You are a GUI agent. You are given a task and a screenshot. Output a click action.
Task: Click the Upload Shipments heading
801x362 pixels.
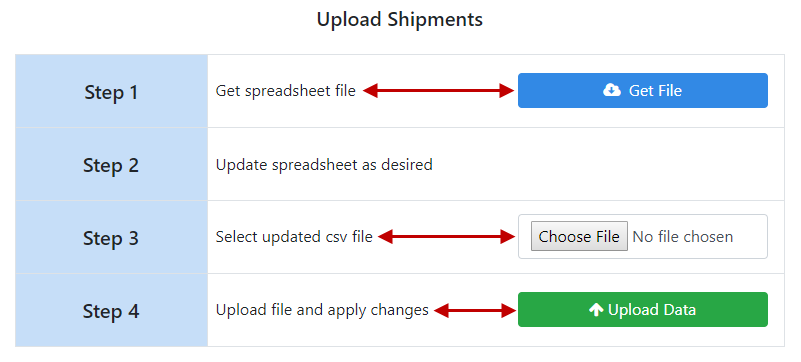[399, 19]
